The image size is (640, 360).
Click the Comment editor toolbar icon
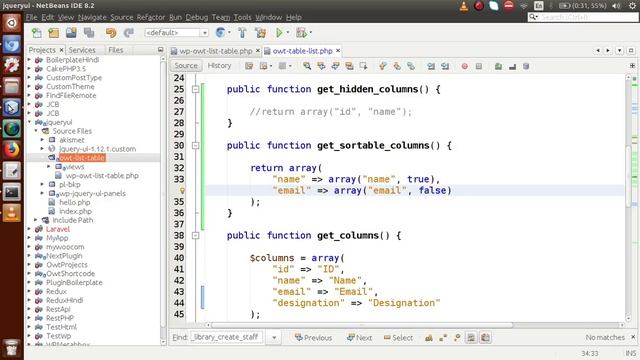pos(498,66)
